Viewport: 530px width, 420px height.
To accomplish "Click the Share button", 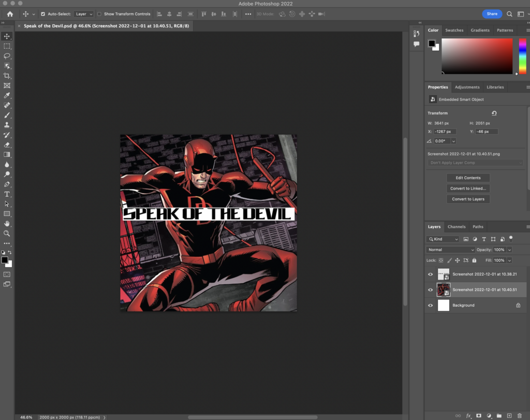I will pos(492,14).
